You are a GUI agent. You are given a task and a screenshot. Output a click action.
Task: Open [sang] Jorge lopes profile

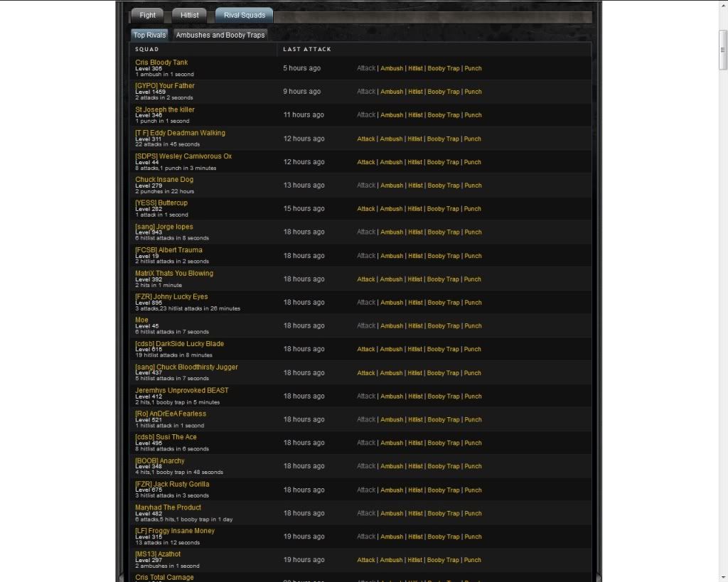(x=164, y=226)
